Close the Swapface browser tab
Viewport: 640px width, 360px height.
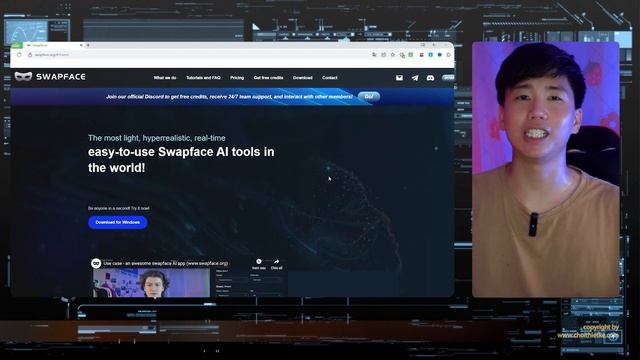(81, 45)
